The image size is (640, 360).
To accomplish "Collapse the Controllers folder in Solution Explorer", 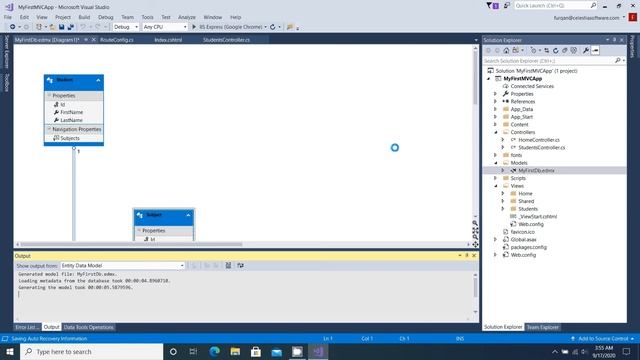I will pos(496,132).
